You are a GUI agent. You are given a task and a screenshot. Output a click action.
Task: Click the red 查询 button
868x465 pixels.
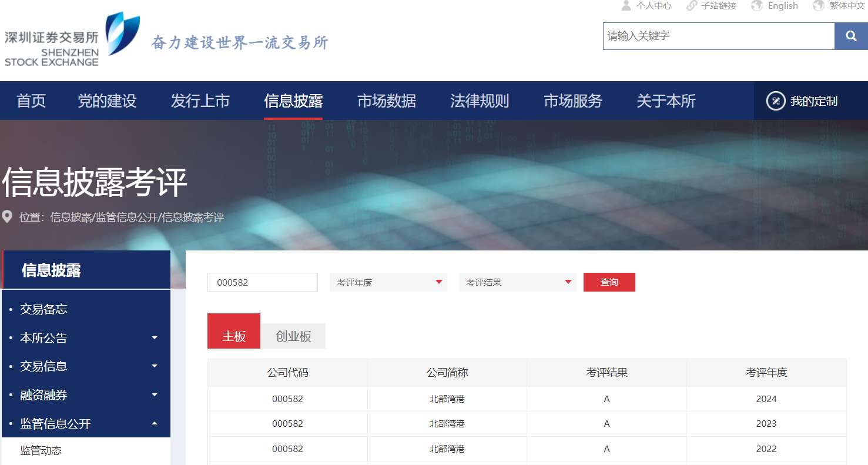point(609,282)
